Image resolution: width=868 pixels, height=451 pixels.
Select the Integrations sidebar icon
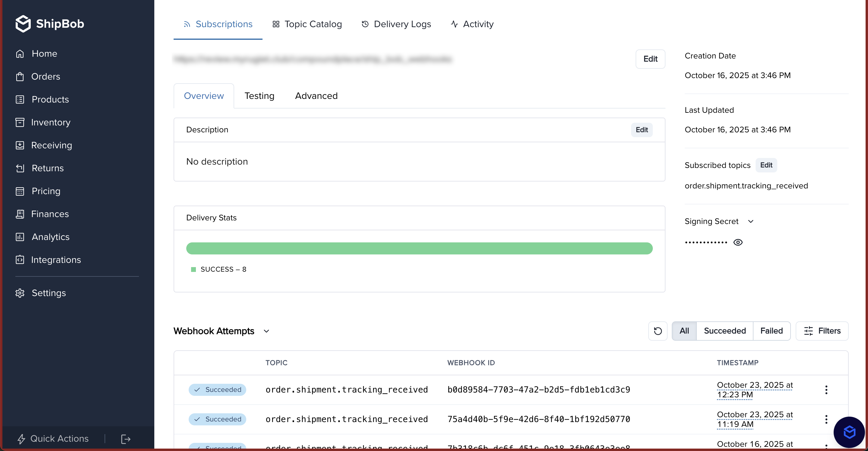20,260
